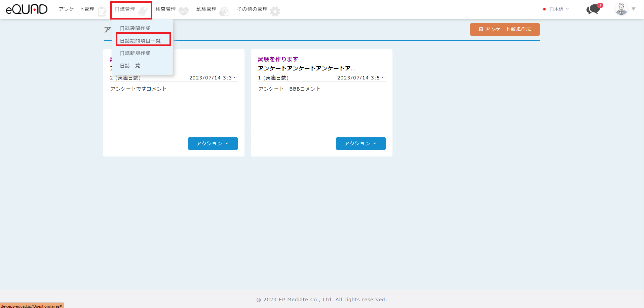The width and height of the screenshot is (644, 308).
Task: Click the gear icon beside その他の管理
Action: (x=275, y=11)
